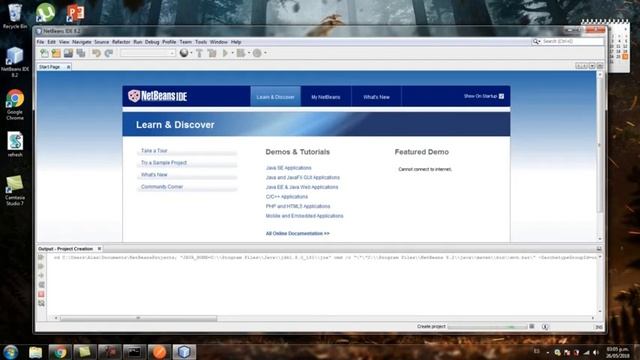Screen dimensions: 640x360
Task: Click the Community Corner link
Action: tap(162, 187)
